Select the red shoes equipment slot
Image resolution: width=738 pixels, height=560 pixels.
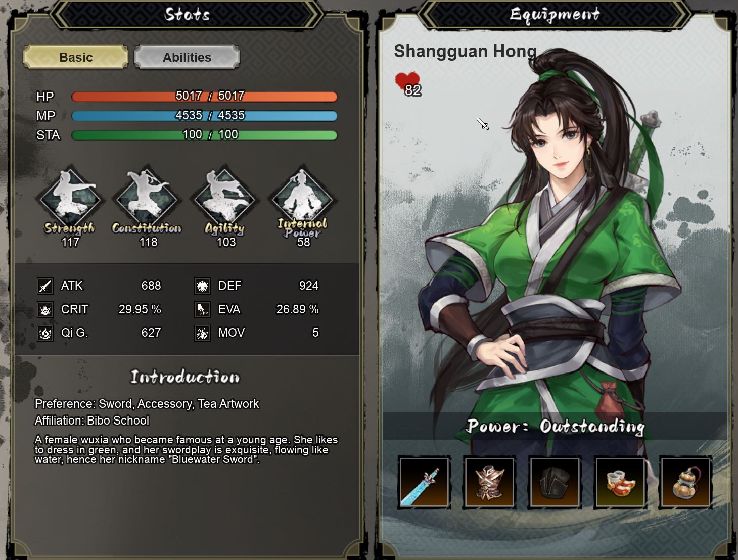pos(620,483)
